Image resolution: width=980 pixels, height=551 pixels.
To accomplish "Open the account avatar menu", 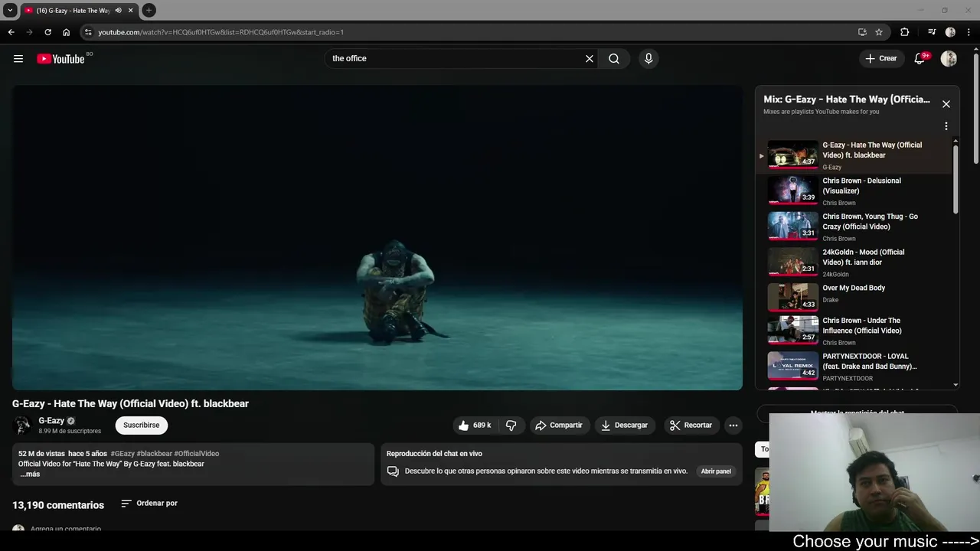I will (x=949, y=58).
